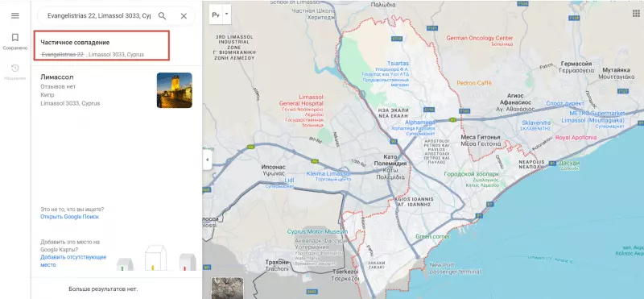Click the search magnifier icon
The width and height of the screenshot is (644, 299).
click(163, 15)
